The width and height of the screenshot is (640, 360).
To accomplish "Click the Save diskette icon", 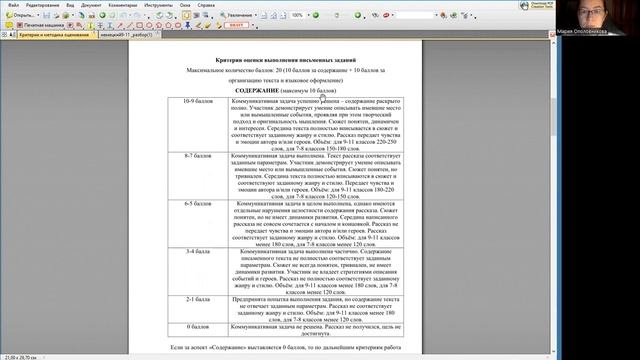I will (47, 15).
